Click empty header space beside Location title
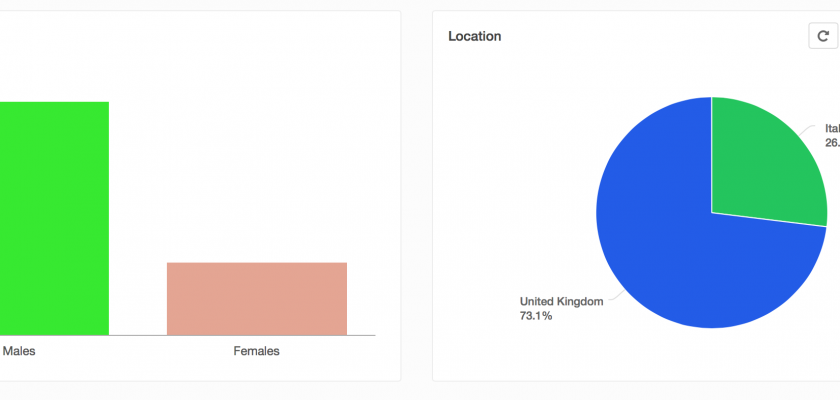 coord(650,36)
